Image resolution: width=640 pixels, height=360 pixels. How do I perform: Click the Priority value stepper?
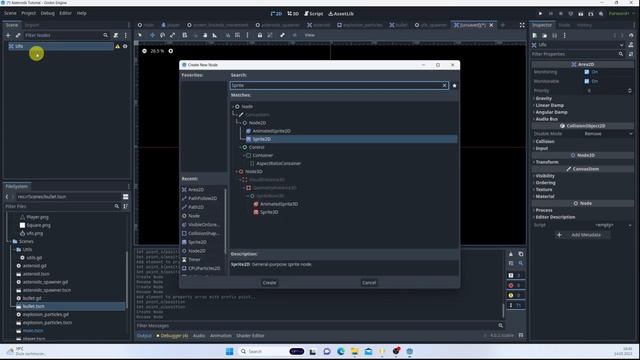[x=629, y=91]
